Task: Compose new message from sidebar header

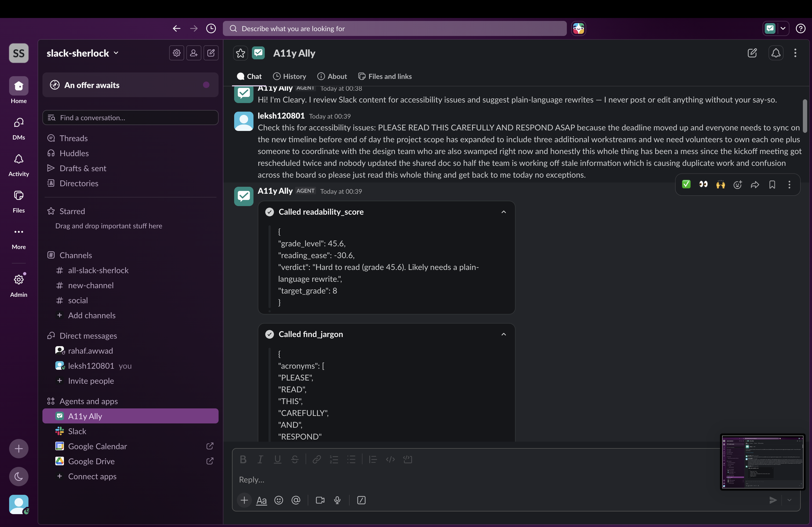Action: [x=211, y=53]
